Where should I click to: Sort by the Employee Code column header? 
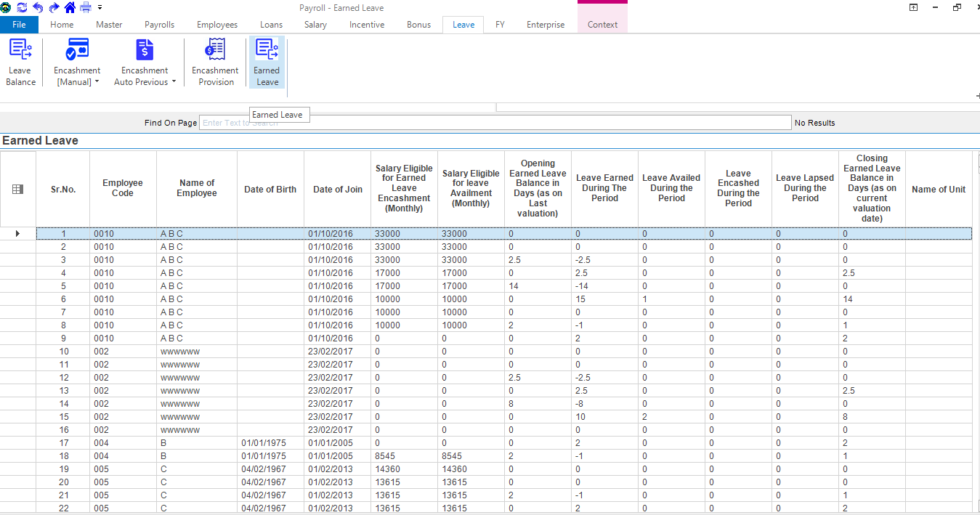coord(123,189)
